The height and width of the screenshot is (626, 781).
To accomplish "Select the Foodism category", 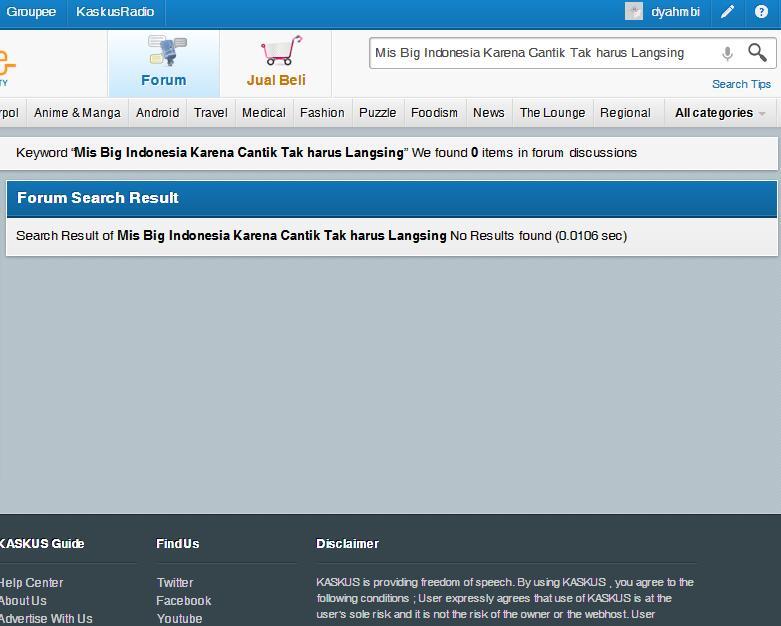I will coord(434,113).
